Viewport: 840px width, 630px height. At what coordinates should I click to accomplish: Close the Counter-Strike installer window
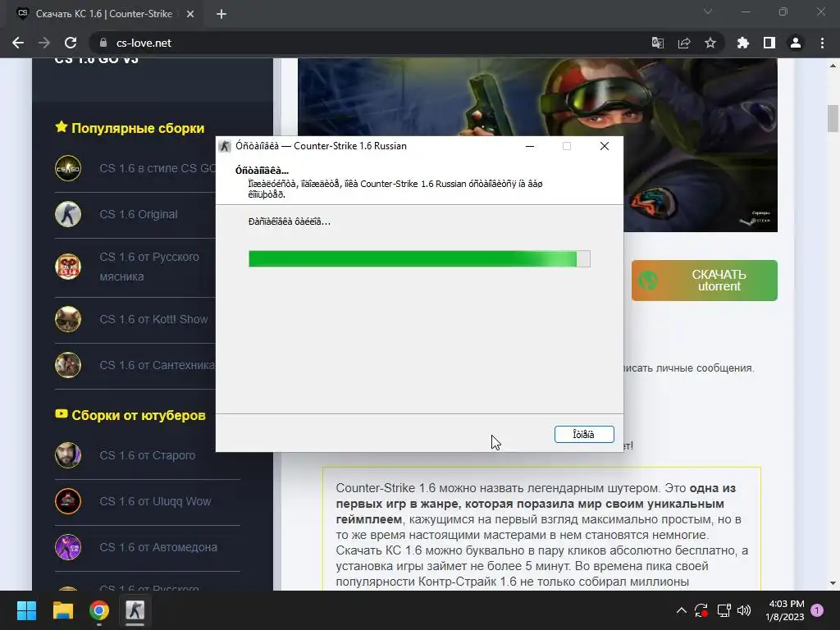point(605,146)
